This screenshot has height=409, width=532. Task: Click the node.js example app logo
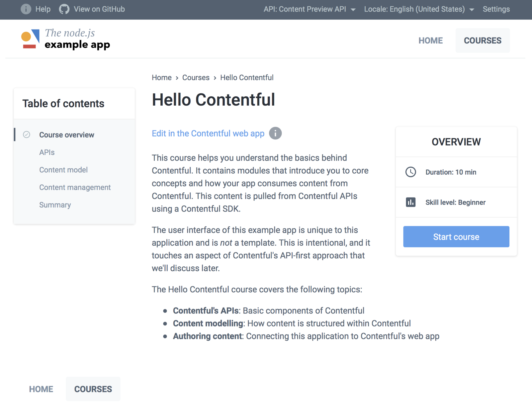[65, 39]
